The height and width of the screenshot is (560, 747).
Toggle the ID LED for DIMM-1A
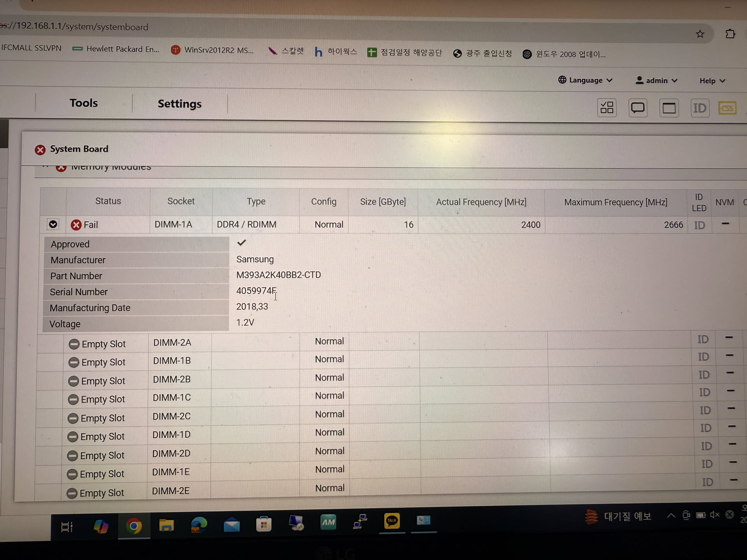[699, 225]
